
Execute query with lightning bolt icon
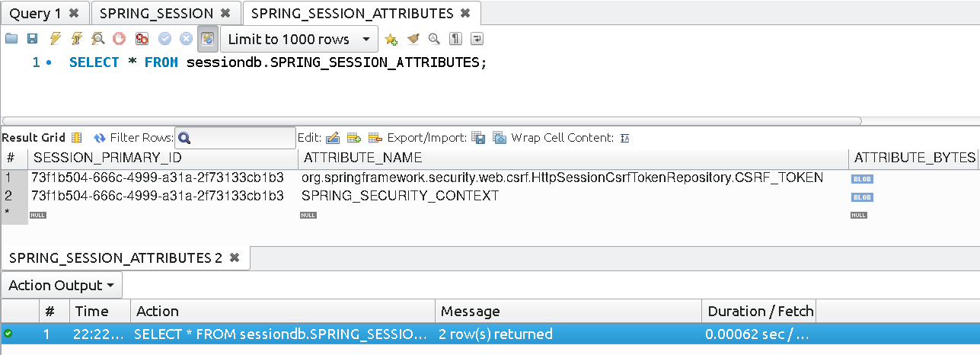[54, 38]
